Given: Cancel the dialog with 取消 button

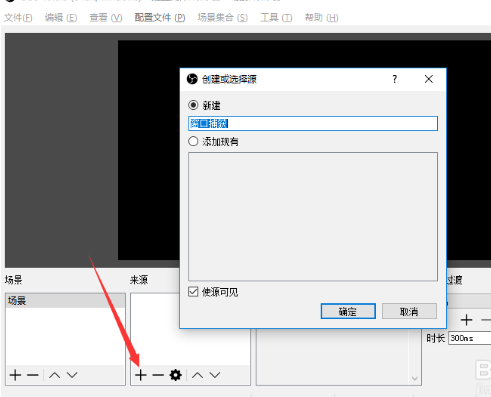Looking at the screenshot, I should click(x=409, y=311).
